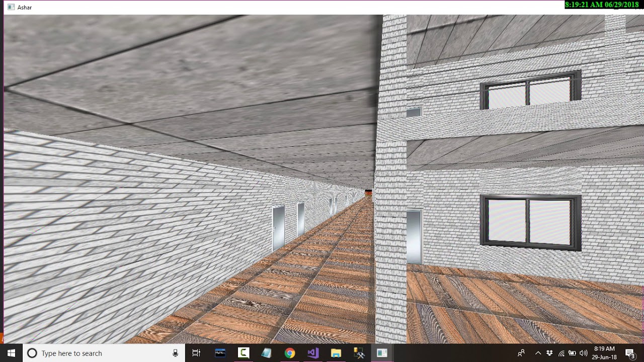This screenshot has height=362, width=644.
Task: Click the nearest corridor door
Action: point(278,229)
